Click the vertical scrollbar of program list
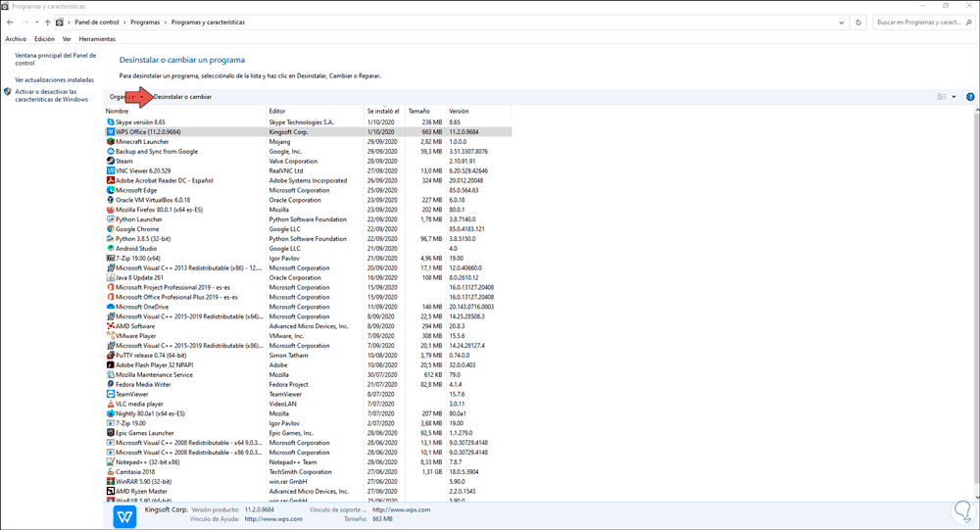This screenshot has height=530, width=980. click(x=976, y=300)
